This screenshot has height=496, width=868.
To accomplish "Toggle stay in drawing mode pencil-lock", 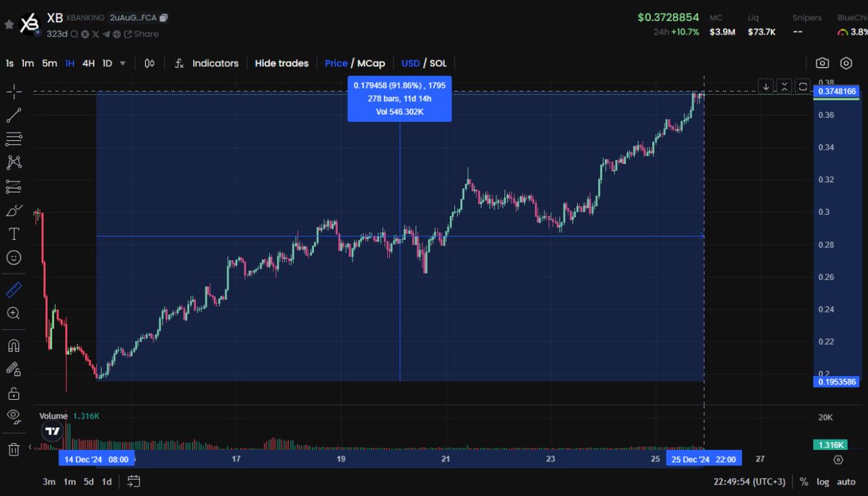I will (14, 369).
